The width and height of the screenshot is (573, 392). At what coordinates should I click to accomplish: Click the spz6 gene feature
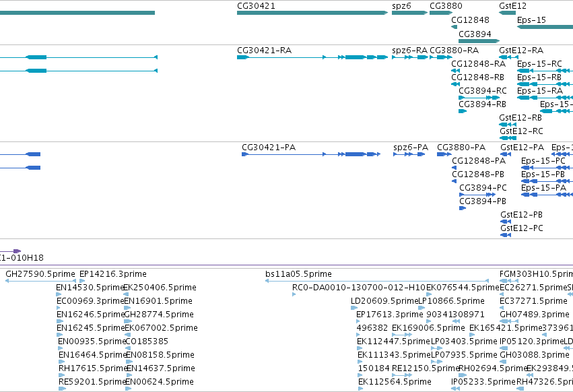409,13
